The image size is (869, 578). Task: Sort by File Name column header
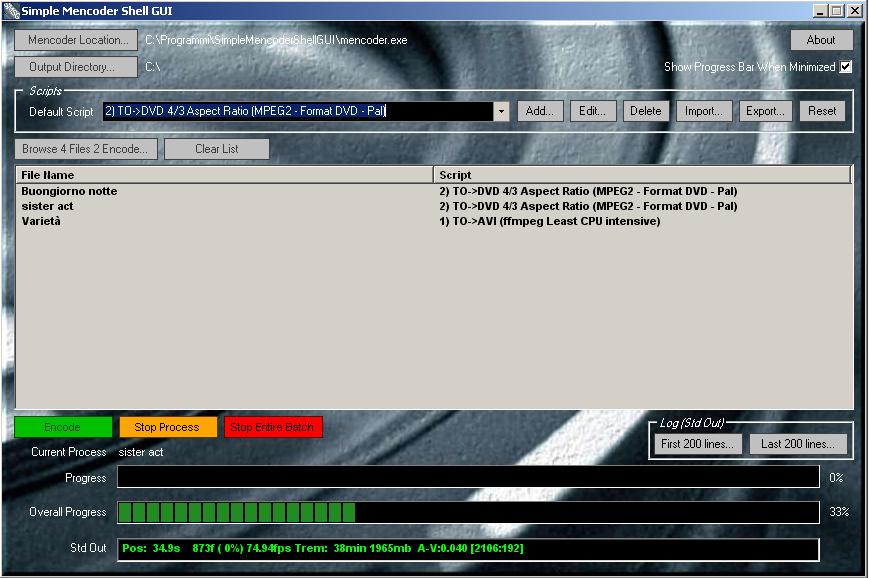point(224,175)
